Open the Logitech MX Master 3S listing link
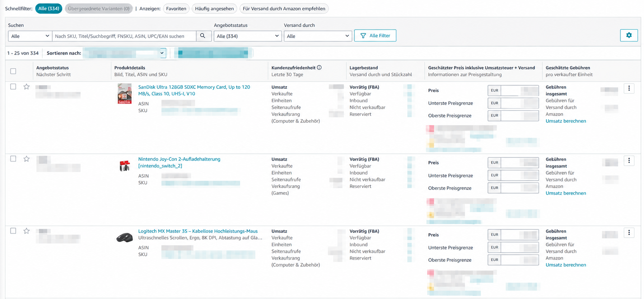The width and height of the screenshot is (644, 299). (x=198, y=231)
